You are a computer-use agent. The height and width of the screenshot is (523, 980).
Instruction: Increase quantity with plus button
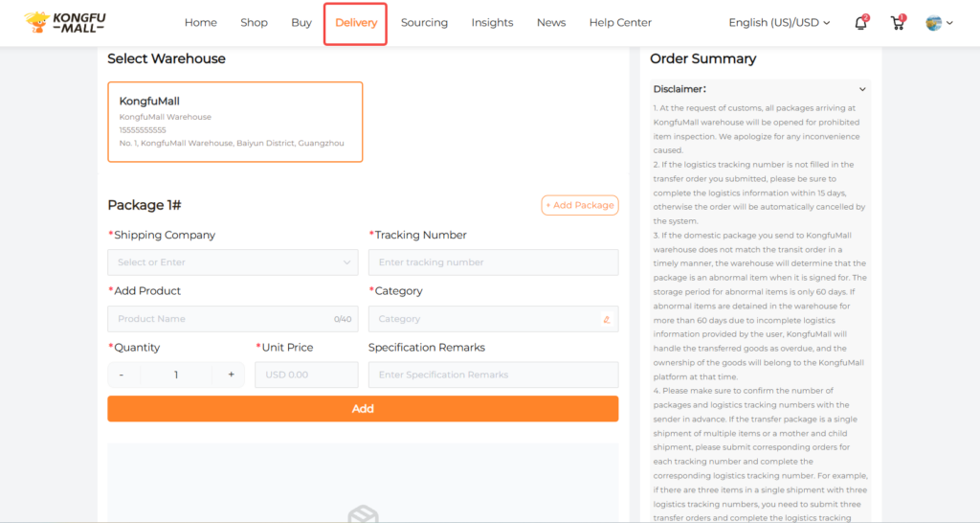pos(231,375)
